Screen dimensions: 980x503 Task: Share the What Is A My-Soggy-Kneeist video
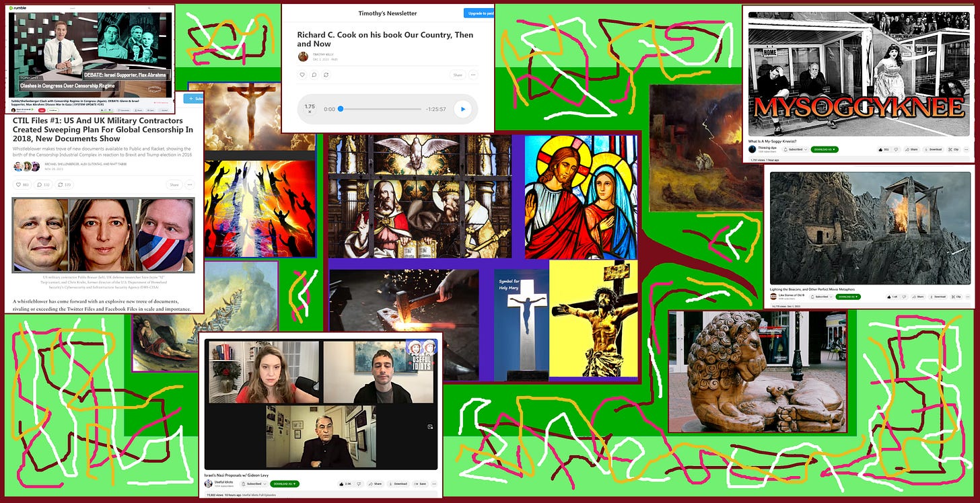pos(911,149)
